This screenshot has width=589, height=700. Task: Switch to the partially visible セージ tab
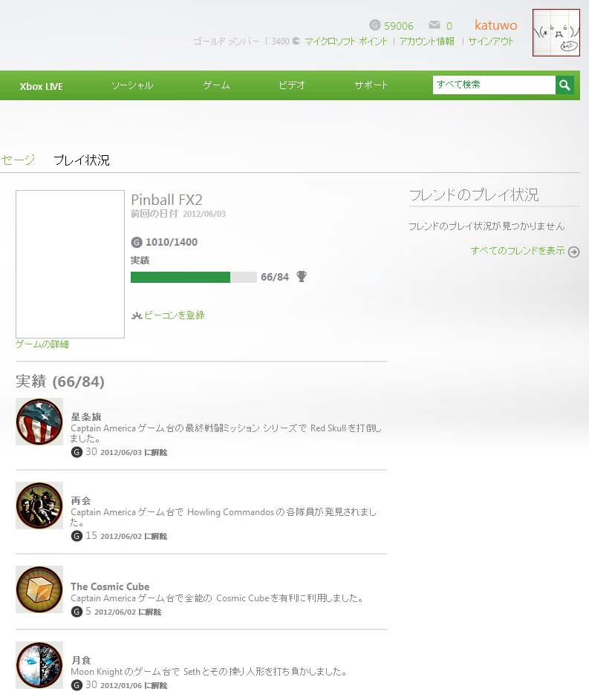pyautogui.click(x=18, y=160)
